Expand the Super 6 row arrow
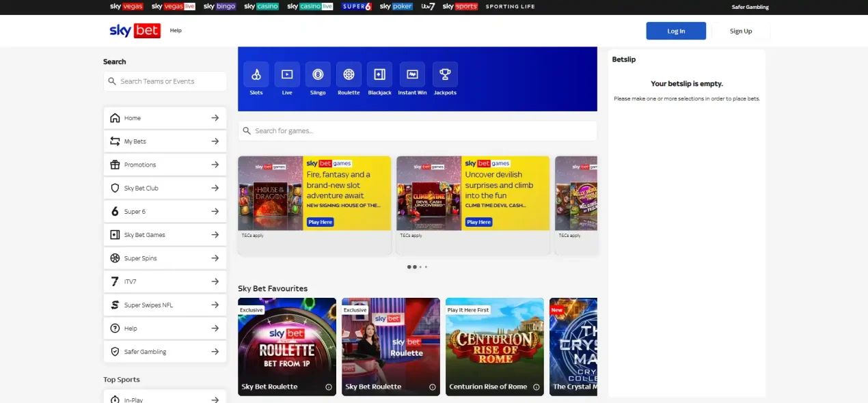Viewport: 868px width, 403px height. (x=215, y=212)
